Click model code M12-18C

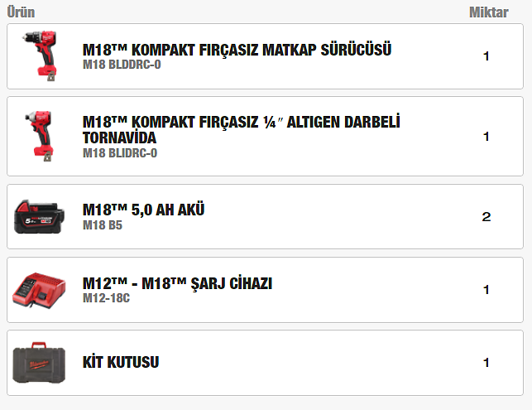tap(106, 298)
